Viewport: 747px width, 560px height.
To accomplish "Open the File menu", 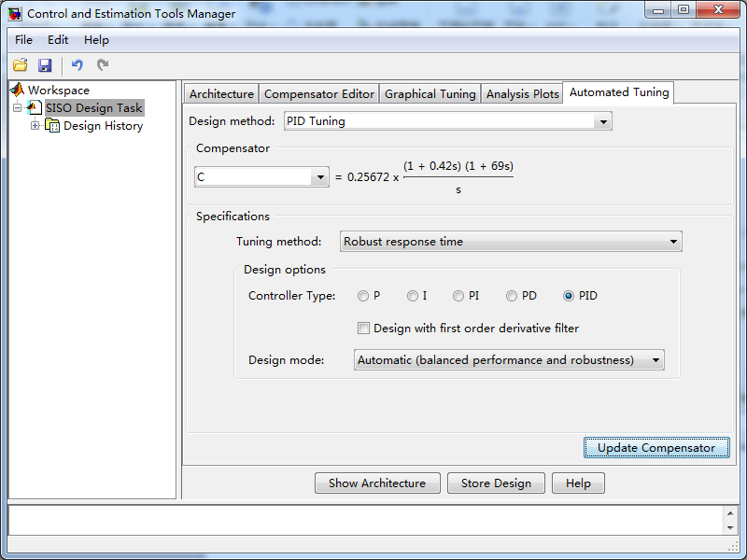I will 24,40.
